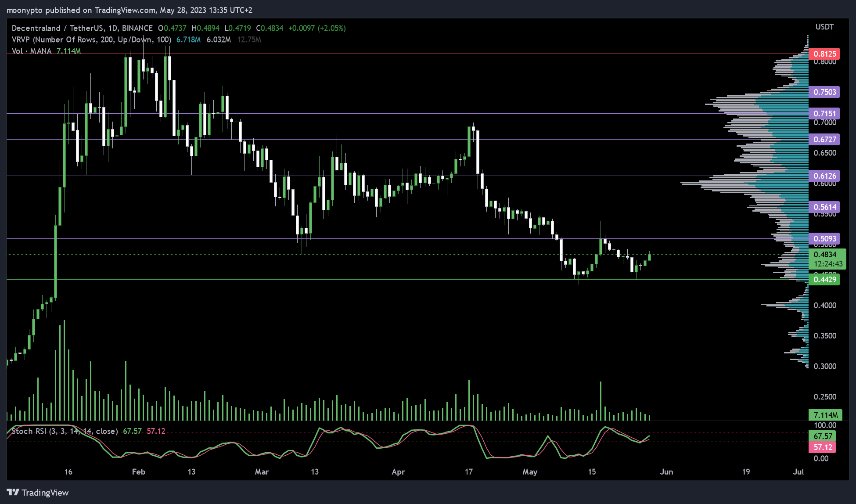This screenshot has height=504, width=856.
Task: Click the Feb label on time axis
Action: tap(138, 472)
